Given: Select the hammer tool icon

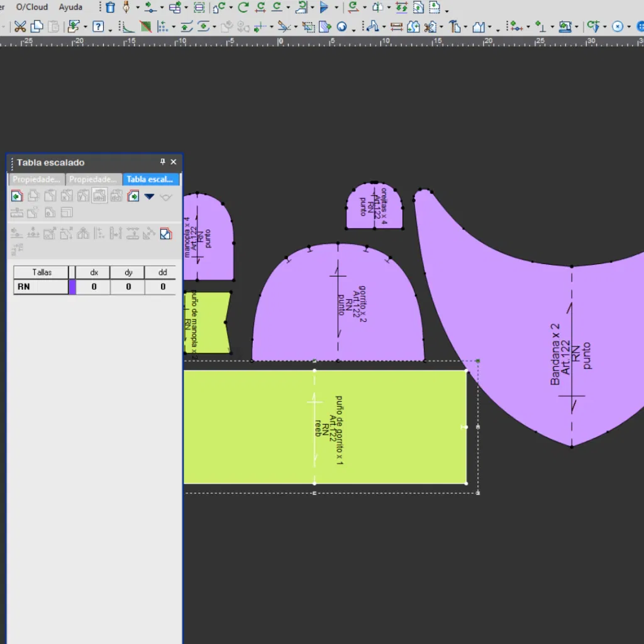Looking at the screenshot, I should 455,26.
